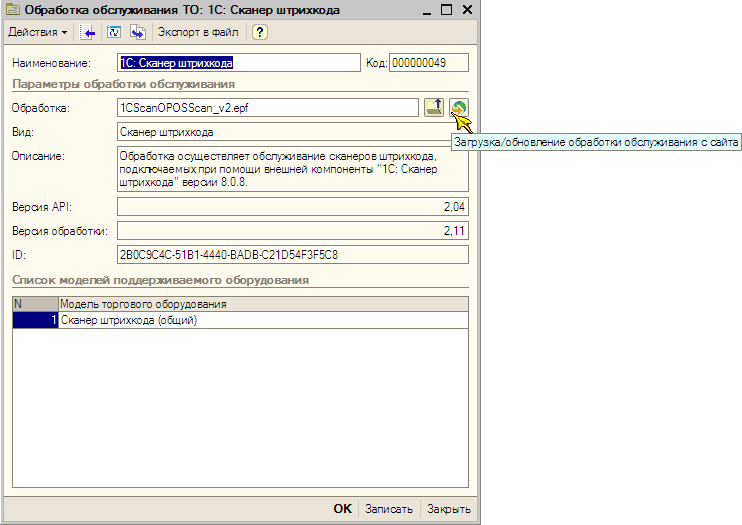Screen dimensions: 742x525
Task: Click the find-in-list arrow toolbar icon
Action: (89, 32)
